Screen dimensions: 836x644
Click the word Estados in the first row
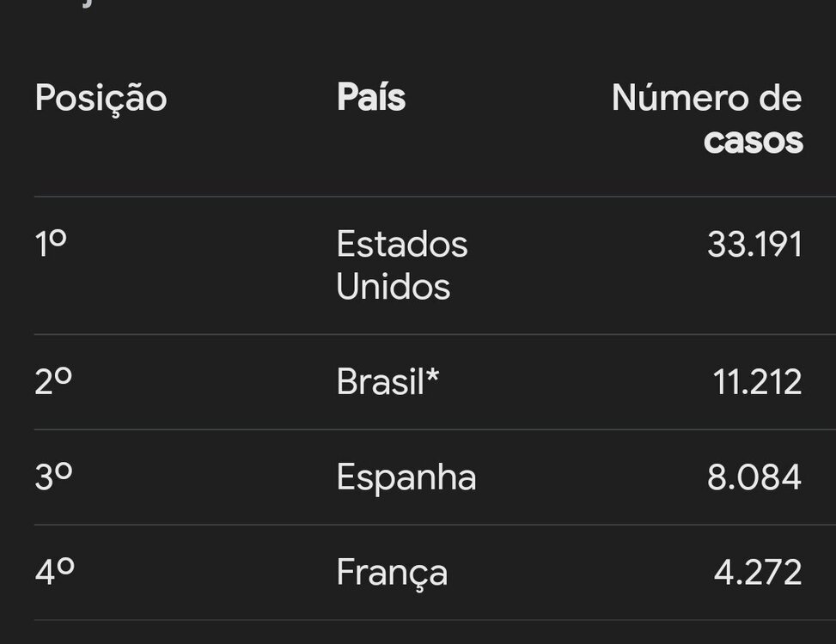[401, 245]
